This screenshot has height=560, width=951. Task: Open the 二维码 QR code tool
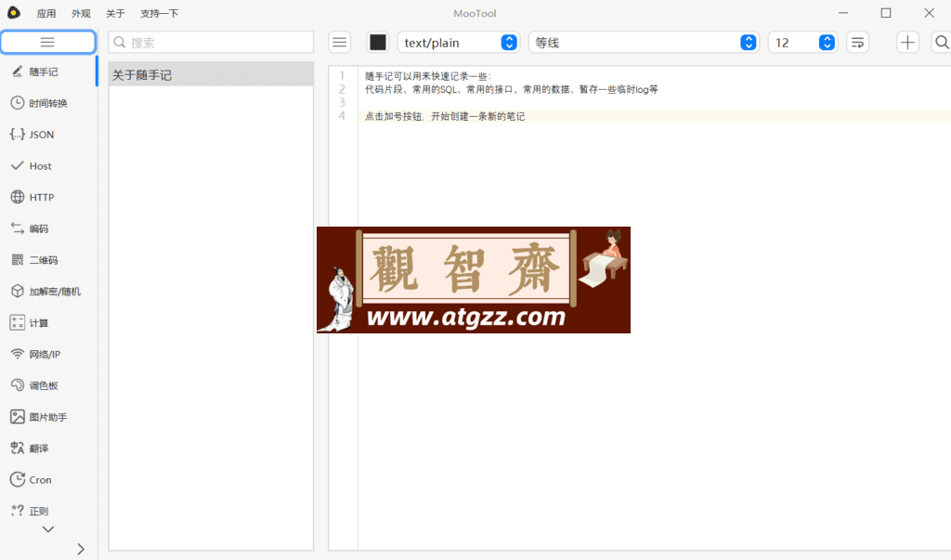coord(47,260)
